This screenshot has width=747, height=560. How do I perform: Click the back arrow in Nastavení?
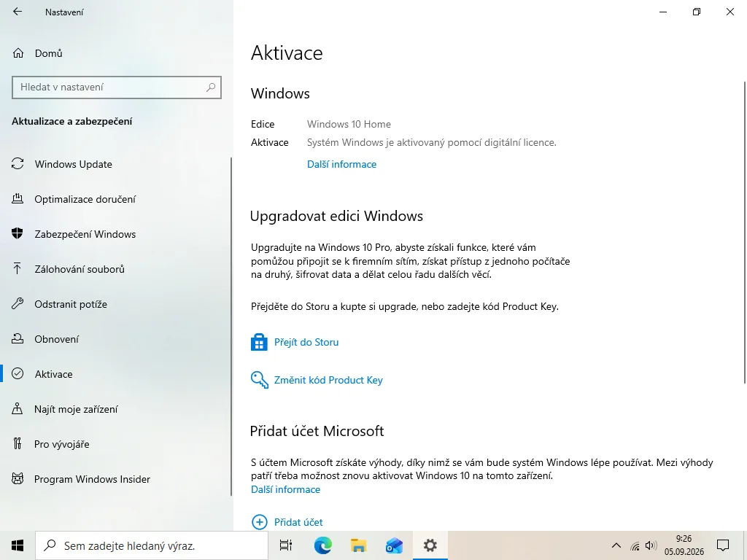[18, 12]
